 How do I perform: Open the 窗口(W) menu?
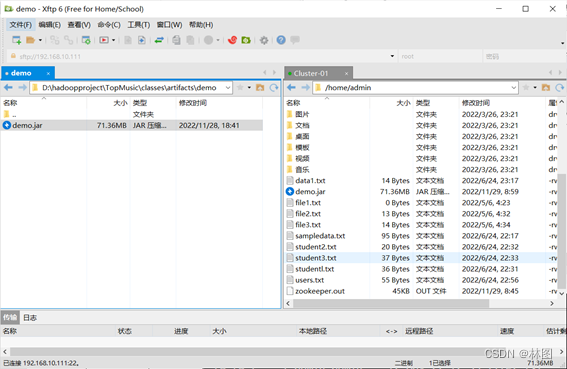169,25
